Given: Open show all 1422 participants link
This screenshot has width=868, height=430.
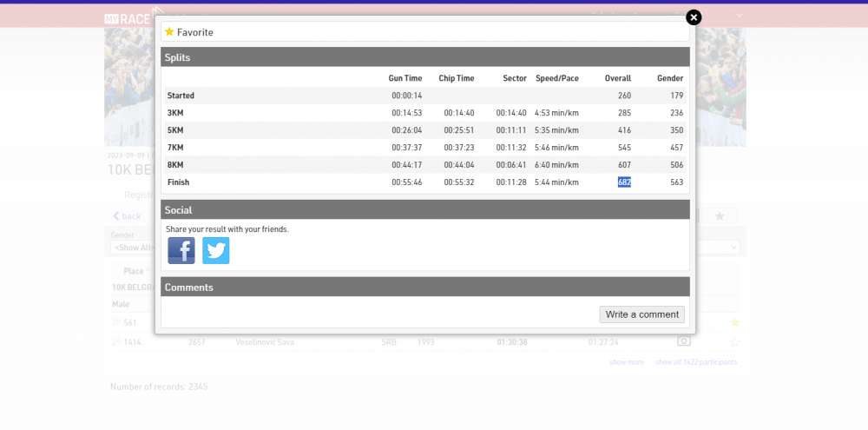Looking at the screenshot, I should [696, 362].
